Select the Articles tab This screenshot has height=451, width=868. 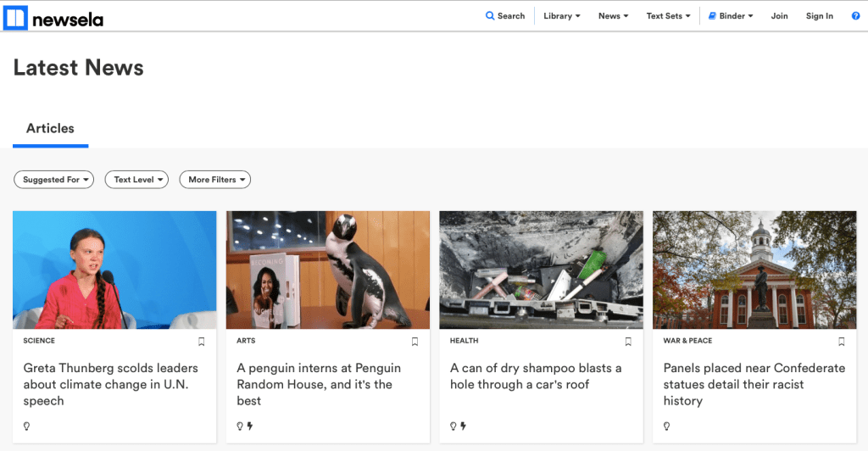point(50,129)
